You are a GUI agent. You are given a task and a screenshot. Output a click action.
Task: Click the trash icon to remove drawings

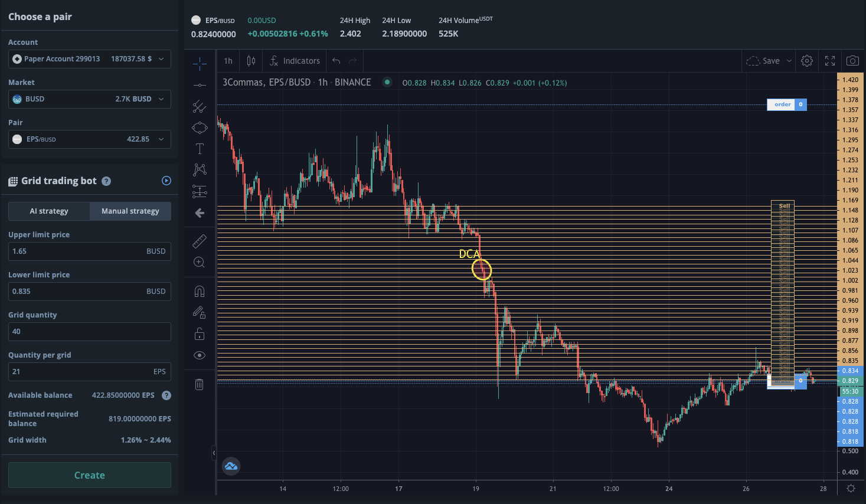(200, 385)
